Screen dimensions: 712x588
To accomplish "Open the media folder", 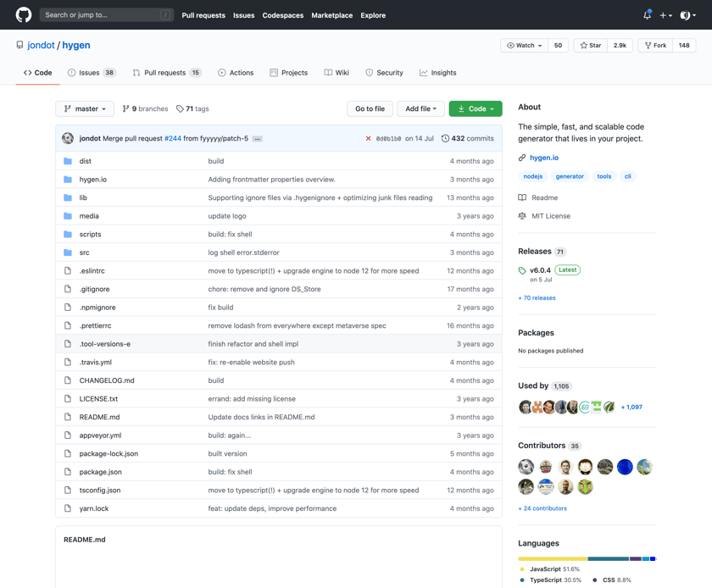I will 89,216.
